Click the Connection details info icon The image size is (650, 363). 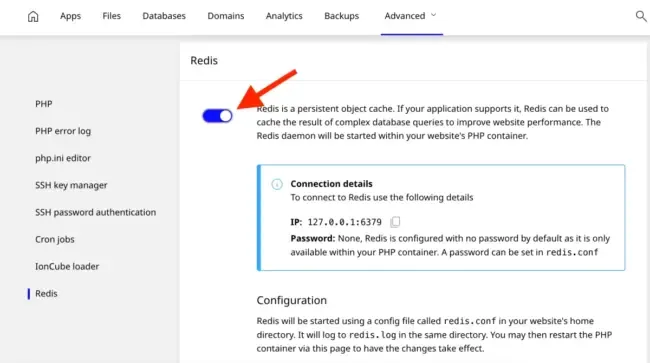pos(277,184)
